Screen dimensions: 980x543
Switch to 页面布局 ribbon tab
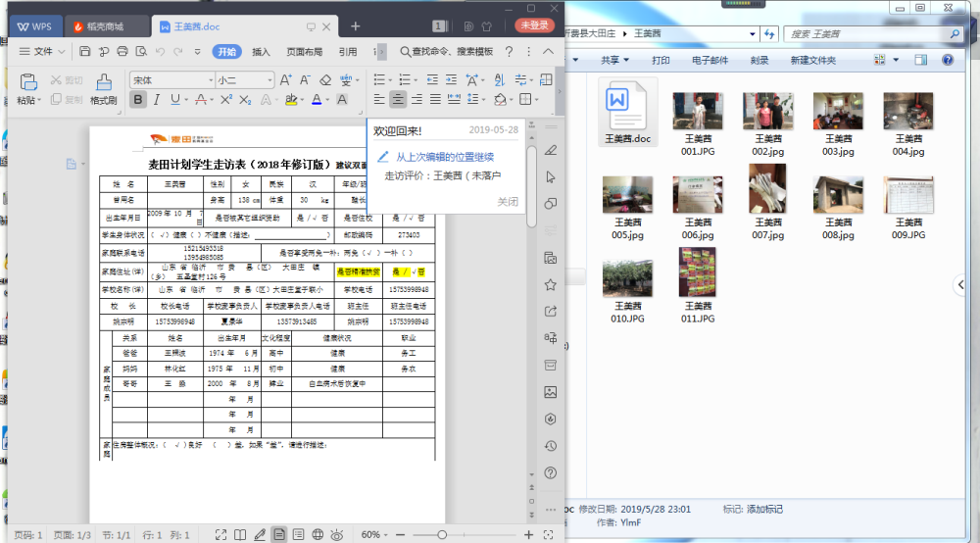tap(305, 51)
